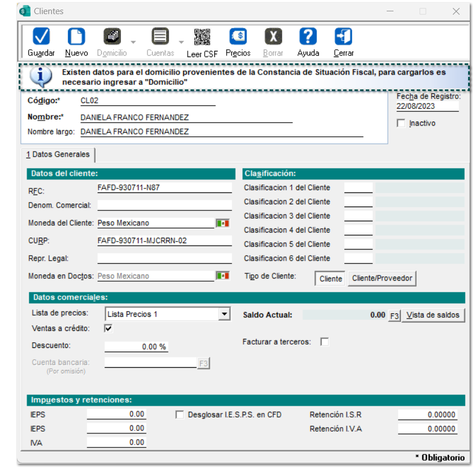Viewport: 476px width, 469px height.
Task: Minimize the Clientes window
Action: point(390,11)
